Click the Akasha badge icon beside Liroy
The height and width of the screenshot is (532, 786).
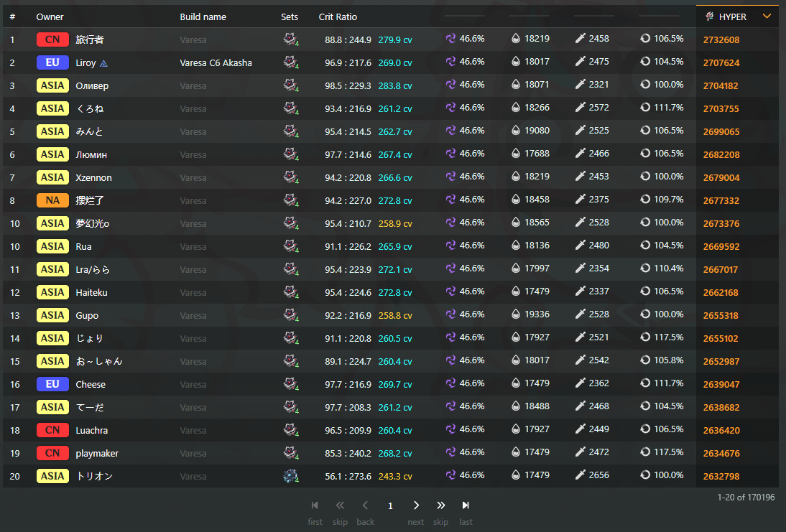pyautogui.click(x=103, y=63)
